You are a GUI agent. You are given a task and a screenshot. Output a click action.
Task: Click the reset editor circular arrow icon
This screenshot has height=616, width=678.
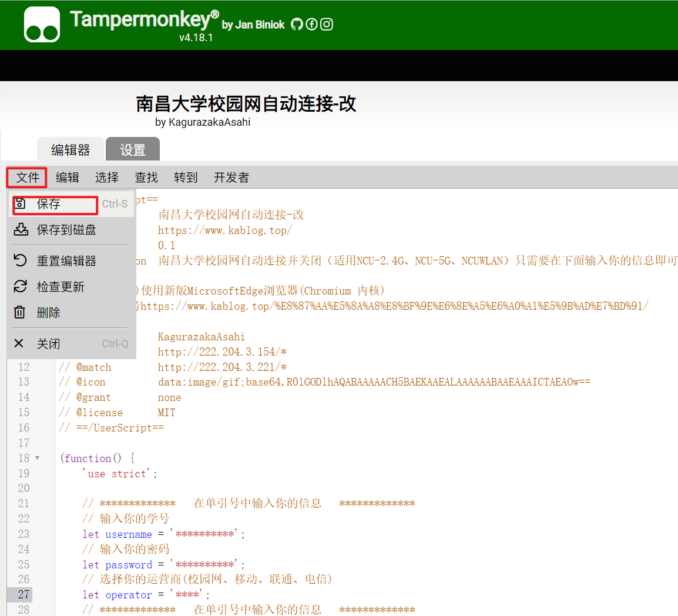(x=21, y=260)
